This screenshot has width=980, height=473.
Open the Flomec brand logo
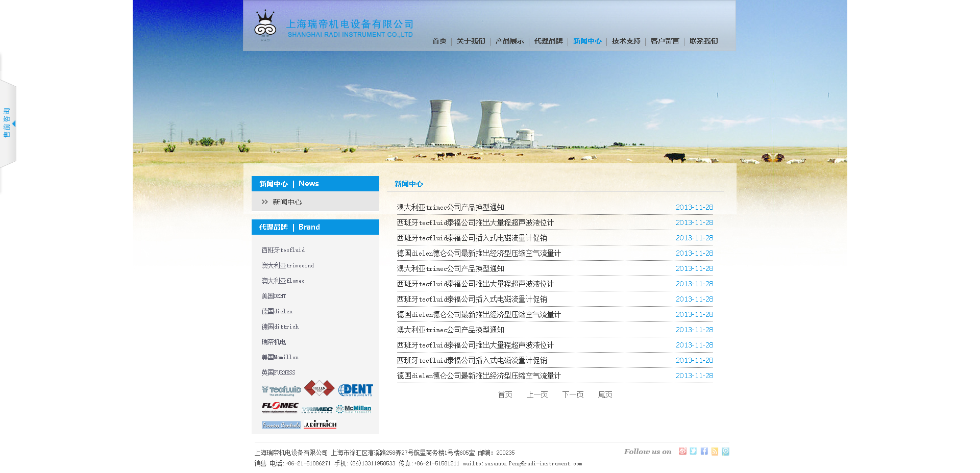[x=280, y=407]
